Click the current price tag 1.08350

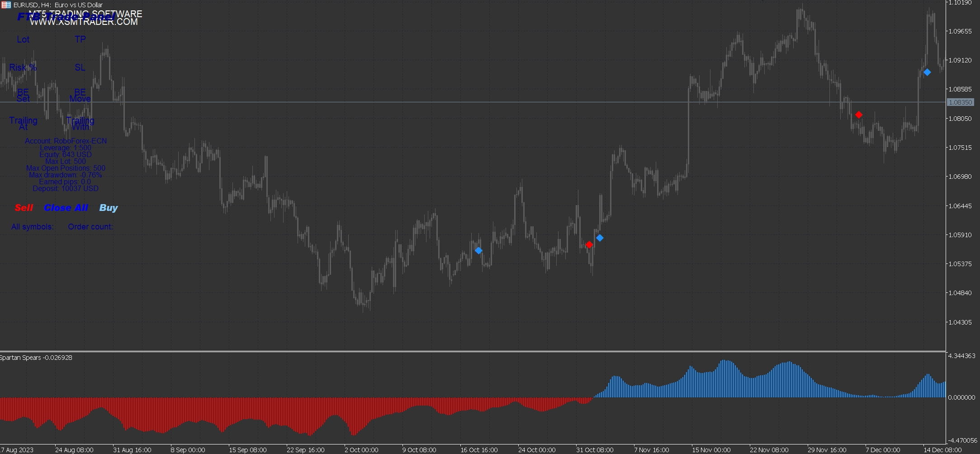tap(960, 102)
